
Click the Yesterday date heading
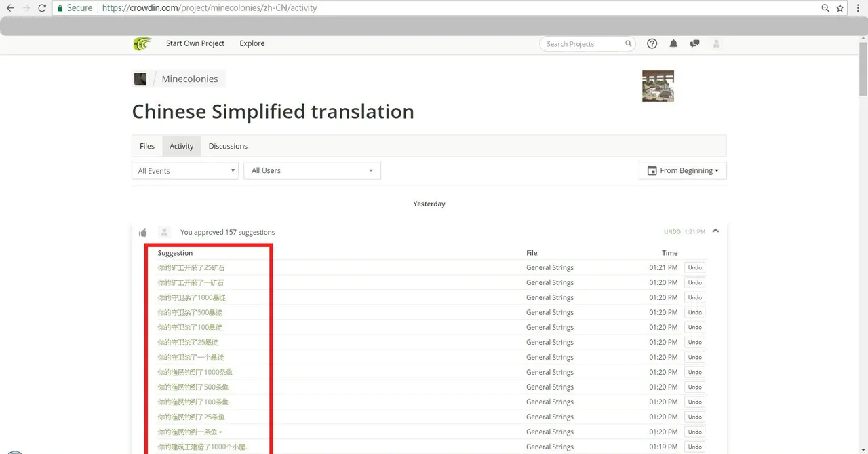click(x=429, y=204)
